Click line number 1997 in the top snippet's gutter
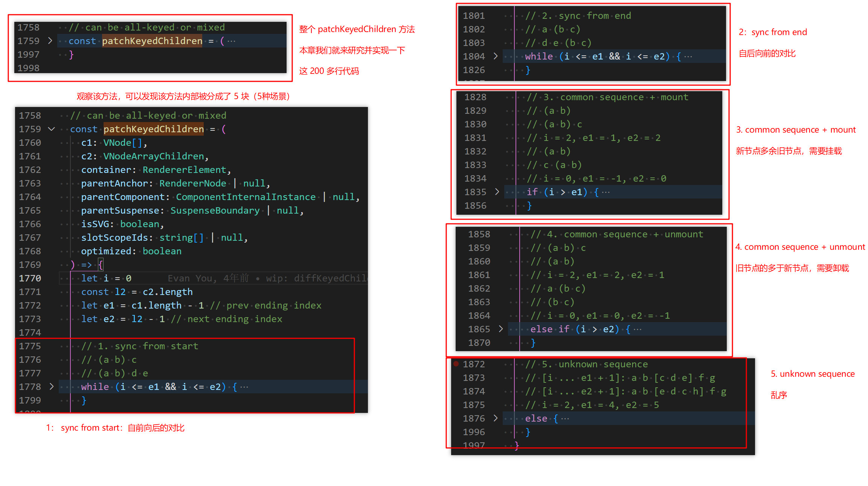868x486 pixels. pyautogui.click(x=29, y=55)
